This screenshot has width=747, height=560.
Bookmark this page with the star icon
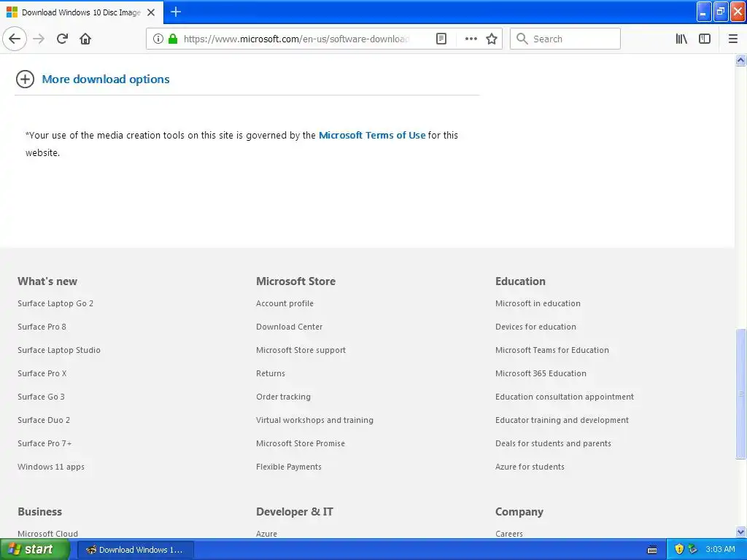pos(492,39)
